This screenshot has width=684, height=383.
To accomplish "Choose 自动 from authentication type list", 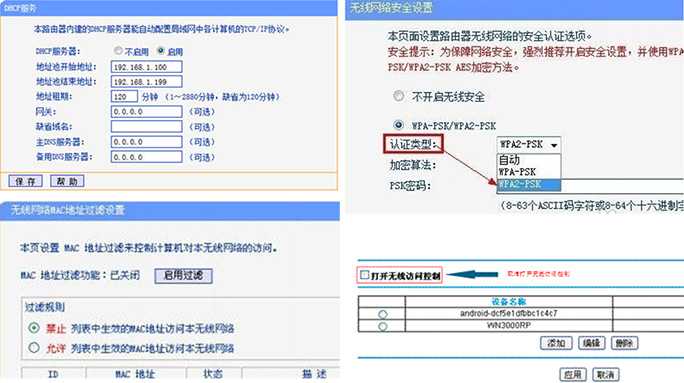I will point(529,160).
